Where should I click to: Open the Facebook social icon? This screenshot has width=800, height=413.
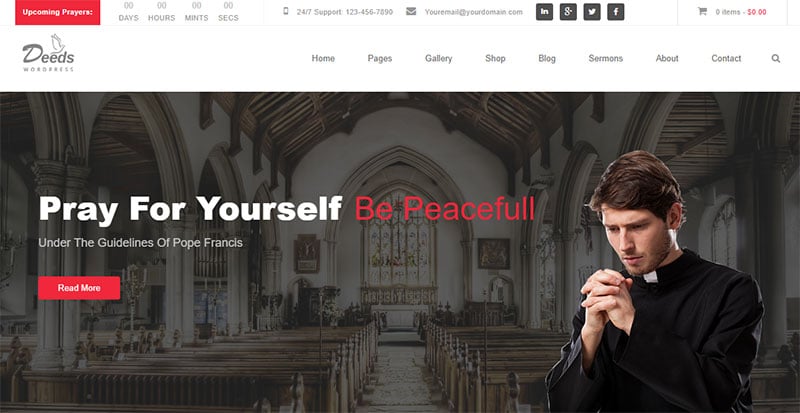615,12
